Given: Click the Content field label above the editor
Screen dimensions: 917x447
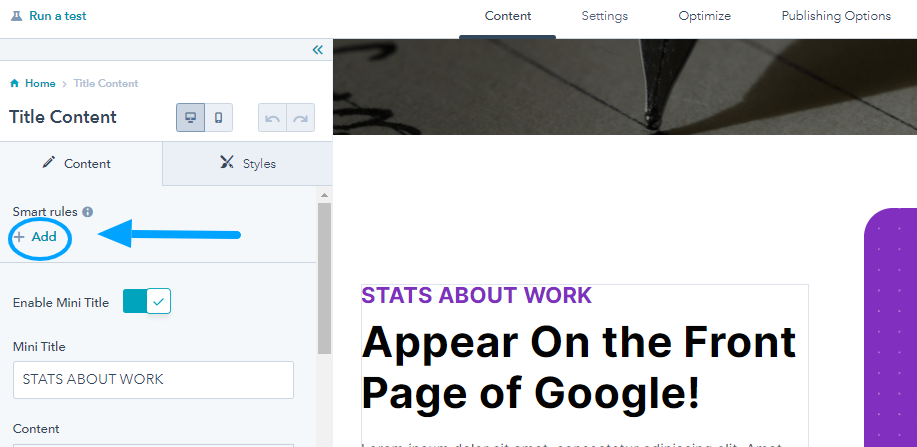Looking at the screenshot, I should (36, 429).
